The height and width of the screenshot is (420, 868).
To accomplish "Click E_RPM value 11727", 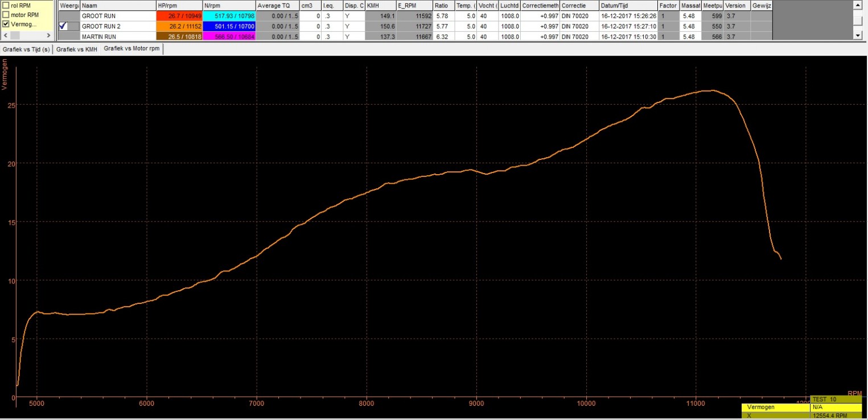I will (414, 26).
